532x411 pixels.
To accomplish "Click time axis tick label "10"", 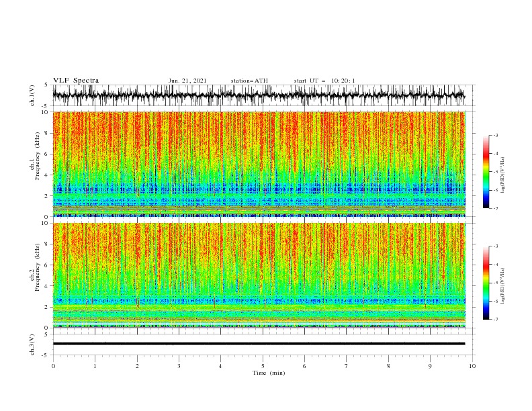I will coord(472,366).
